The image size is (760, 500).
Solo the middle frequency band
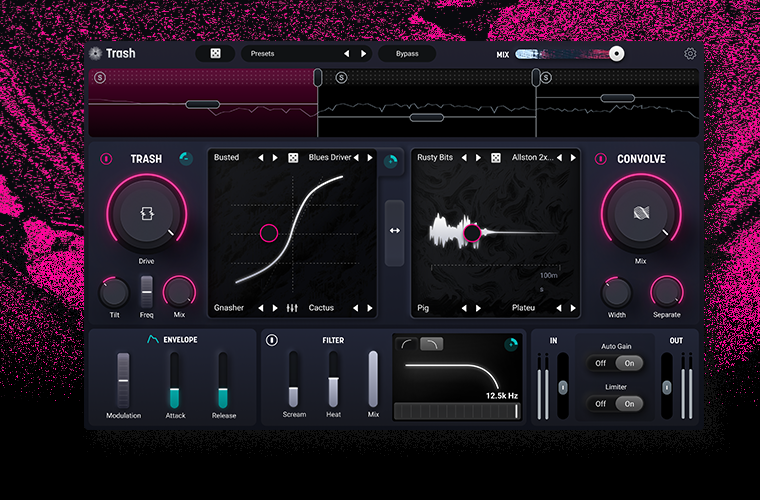click(341, 78)
